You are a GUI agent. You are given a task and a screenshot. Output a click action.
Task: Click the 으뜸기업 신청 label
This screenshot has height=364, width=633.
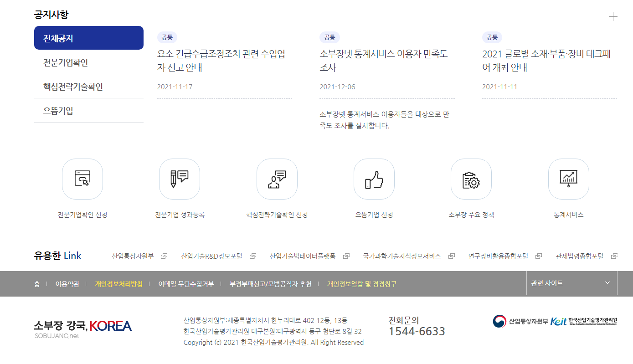pyautogui.click(x=374, y=215)
